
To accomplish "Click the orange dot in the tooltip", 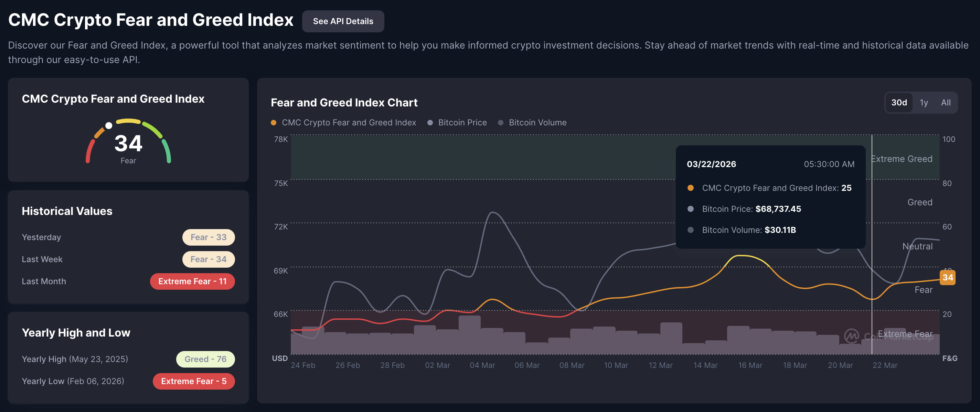I will pyautogui.click(x=691, y=188).
